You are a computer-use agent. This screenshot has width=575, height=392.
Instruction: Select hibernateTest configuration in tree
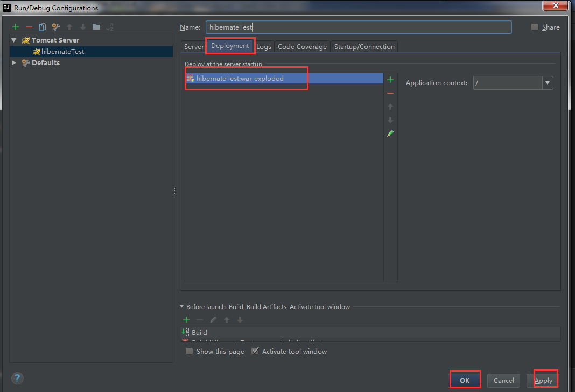pos(92,52)
